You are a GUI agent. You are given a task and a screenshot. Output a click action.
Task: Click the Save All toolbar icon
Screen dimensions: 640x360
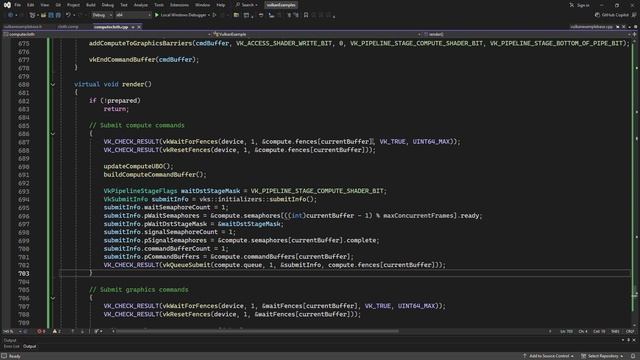tap(58, 15)
